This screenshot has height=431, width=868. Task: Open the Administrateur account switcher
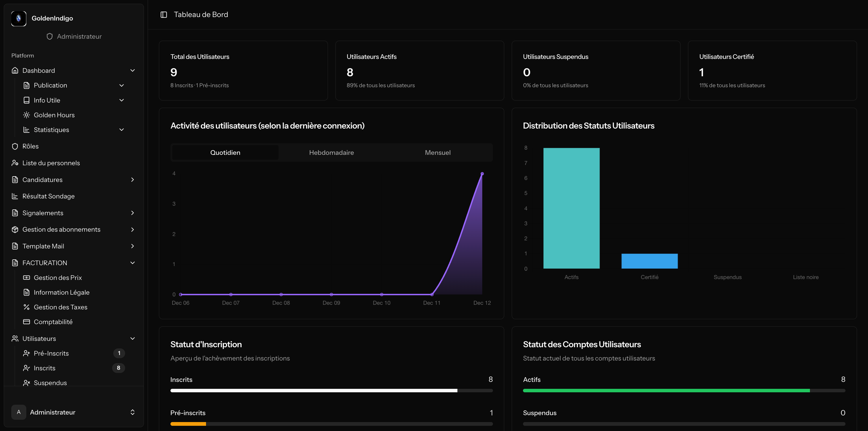pos(74,412)
